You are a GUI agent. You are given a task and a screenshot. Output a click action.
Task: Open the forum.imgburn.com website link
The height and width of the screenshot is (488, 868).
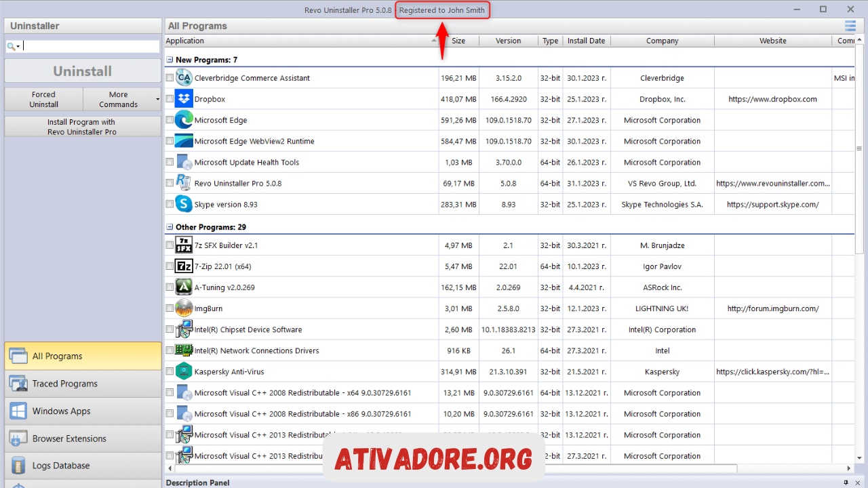tap(772, 308)
